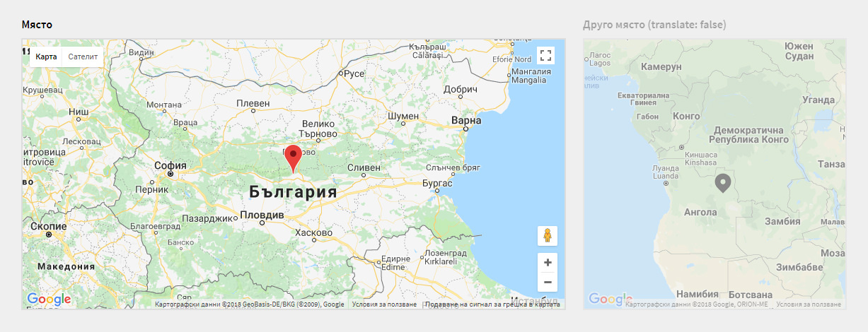The image size is (868, 332).
Task: Click the България country label
Action: coord(293,191)
